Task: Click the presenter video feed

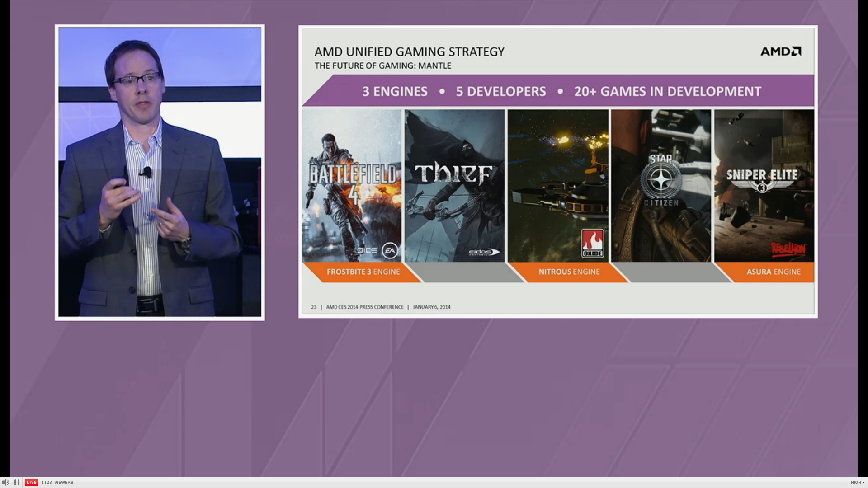Action: [160, 172]
